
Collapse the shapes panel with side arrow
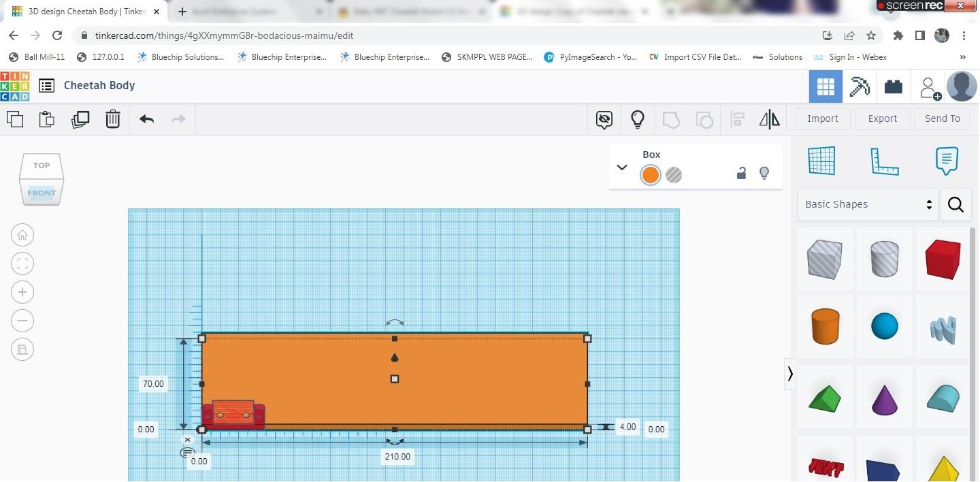pos(790,374)
